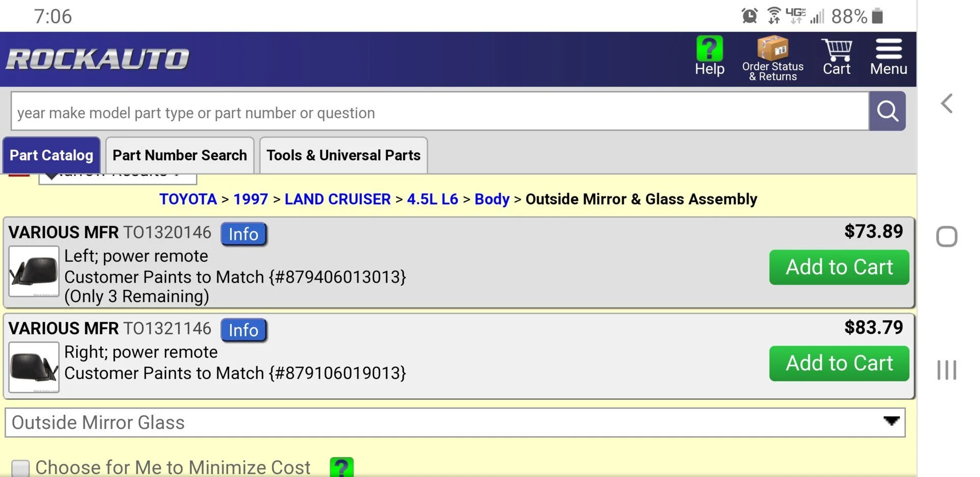Add the $83.79 right mirror to cart
The width and height of the screenshot is (980, 477).
click(839, 363)
